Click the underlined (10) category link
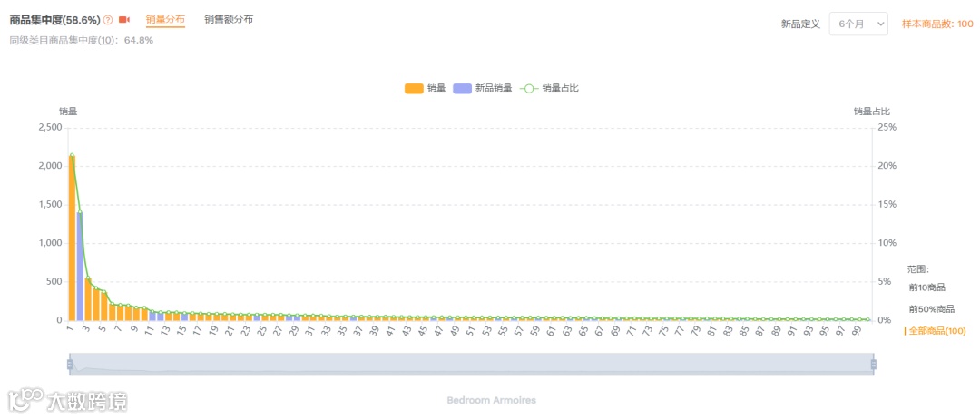The image size is (980, 419). [107, 40]
